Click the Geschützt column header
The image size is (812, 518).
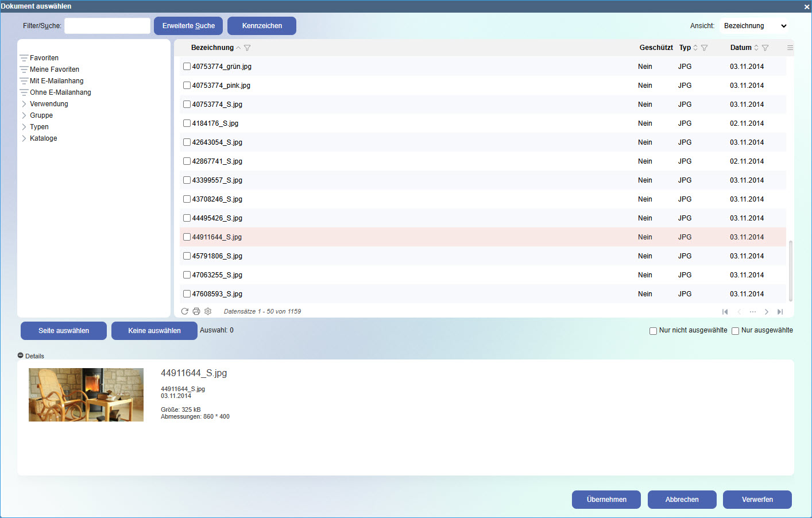tap(656, 48)
